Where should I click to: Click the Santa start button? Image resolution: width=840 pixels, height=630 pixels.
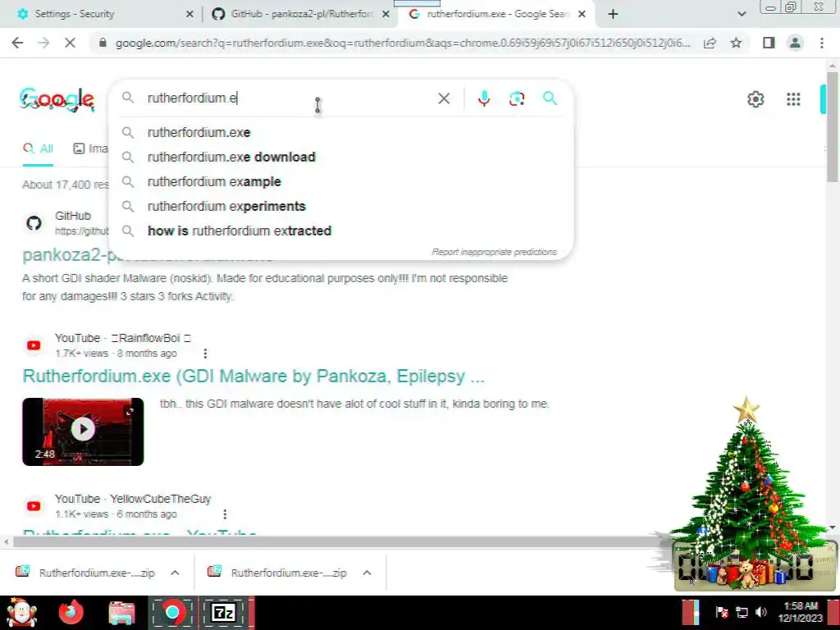click(21, 612)
